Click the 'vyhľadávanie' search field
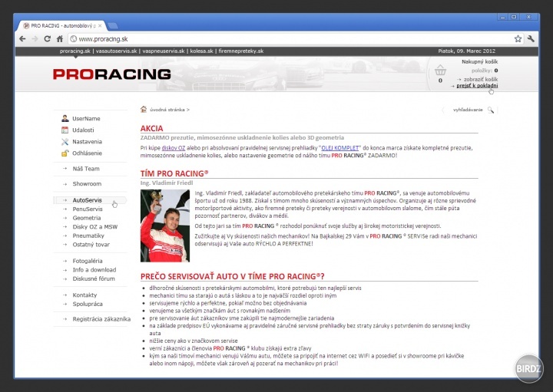The image size is (553, 392). tap(468, 110)
